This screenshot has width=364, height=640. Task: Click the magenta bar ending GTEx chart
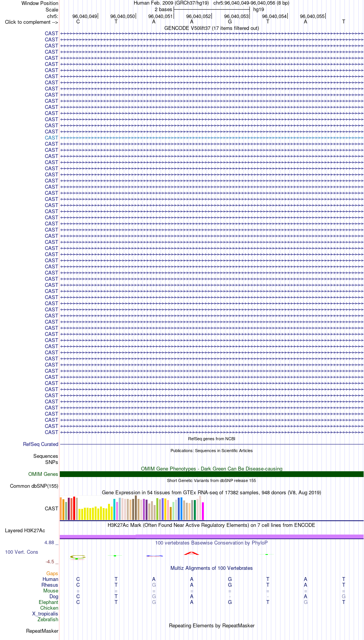[x=203, y=511]
